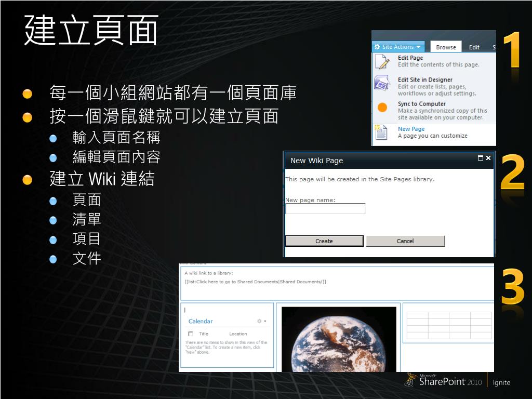Click the orange Sync to Computer icon
This screenshot has width=532, height=399.
[x=382, y=107]
